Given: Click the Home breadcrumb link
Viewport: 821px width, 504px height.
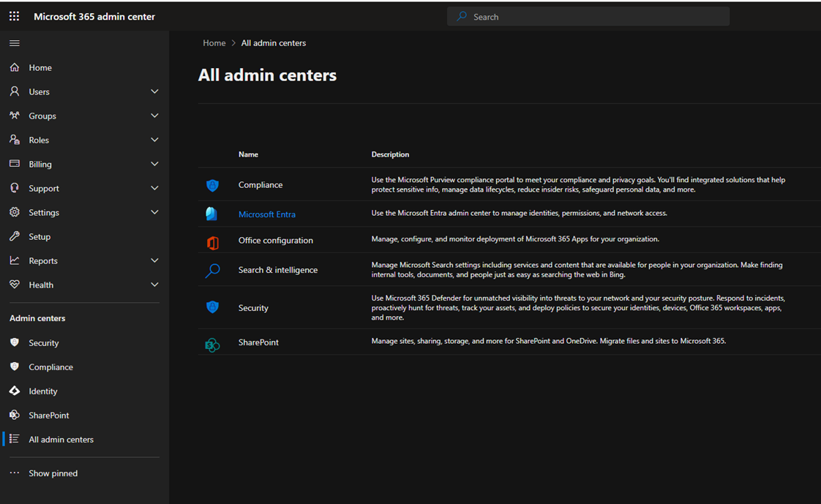Looking at the screenshot, I should (x=214, y=43).
